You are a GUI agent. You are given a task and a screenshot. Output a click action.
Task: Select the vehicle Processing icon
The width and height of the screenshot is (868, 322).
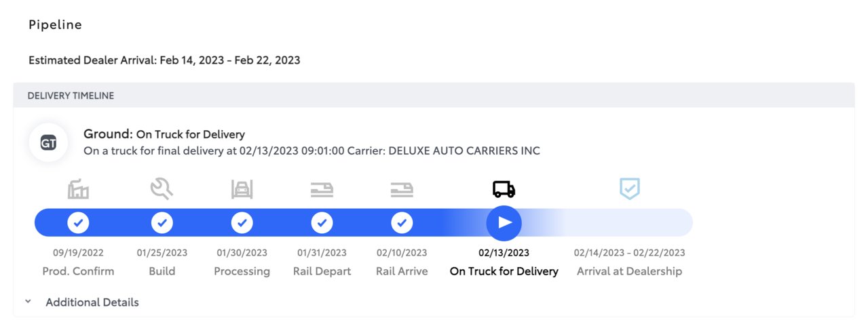(x=242, y=190)
